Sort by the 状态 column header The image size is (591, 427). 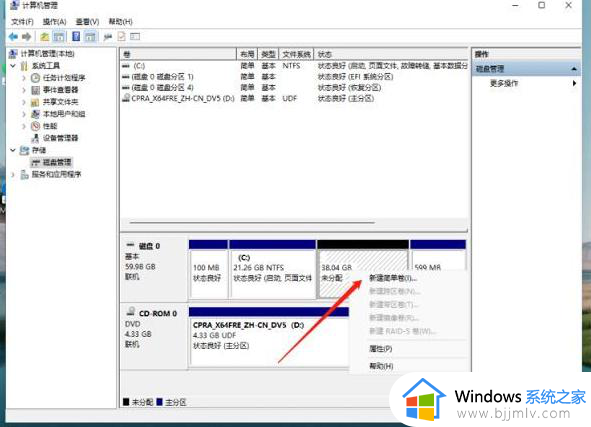[391, 54]
